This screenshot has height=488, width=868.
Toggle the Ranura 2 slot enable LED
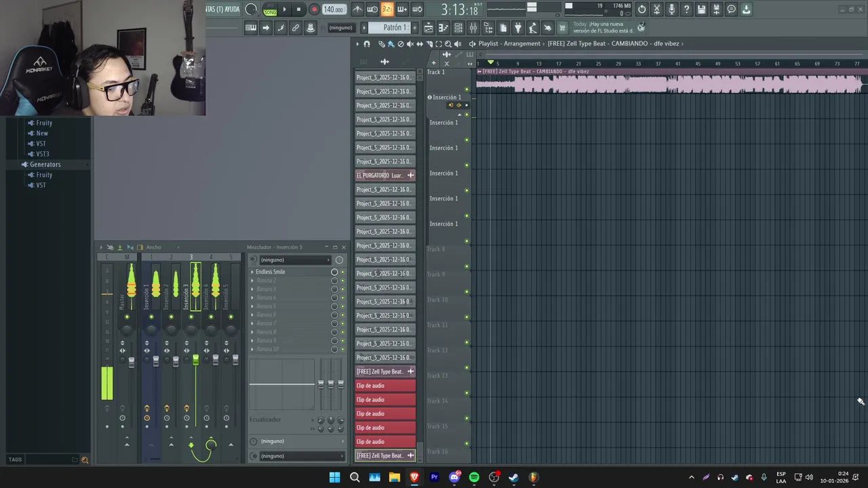342,281
